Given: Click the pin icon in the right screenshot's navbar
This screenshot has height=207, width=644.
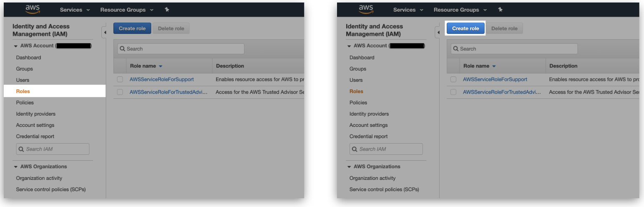Looking at the screenshot, I should point(500,10).
